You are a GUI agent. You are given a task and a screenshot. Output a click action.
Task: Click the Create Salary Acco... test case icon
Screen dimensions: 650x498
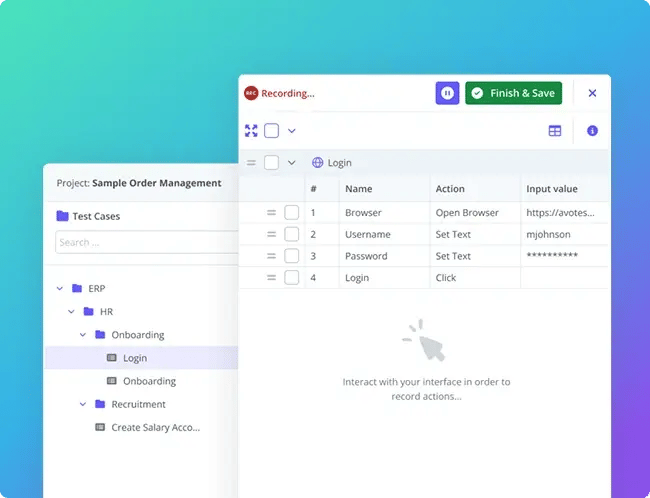100,428
